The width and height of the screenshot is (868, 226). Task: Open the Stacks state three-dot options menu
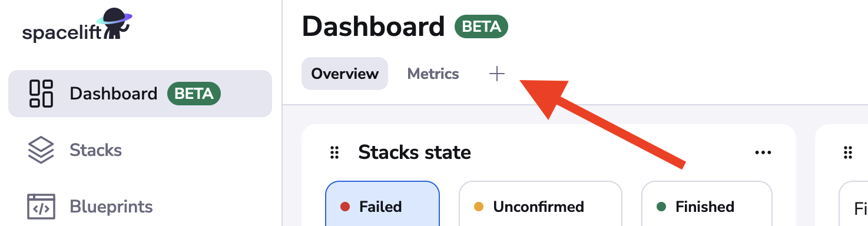coord(763,153)
